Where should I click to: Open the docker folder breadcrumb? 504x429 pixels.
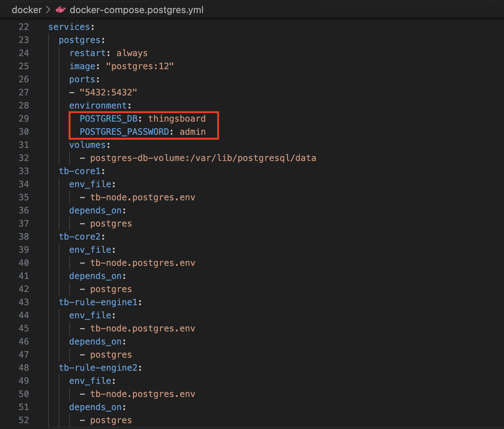tap(27, 10)
